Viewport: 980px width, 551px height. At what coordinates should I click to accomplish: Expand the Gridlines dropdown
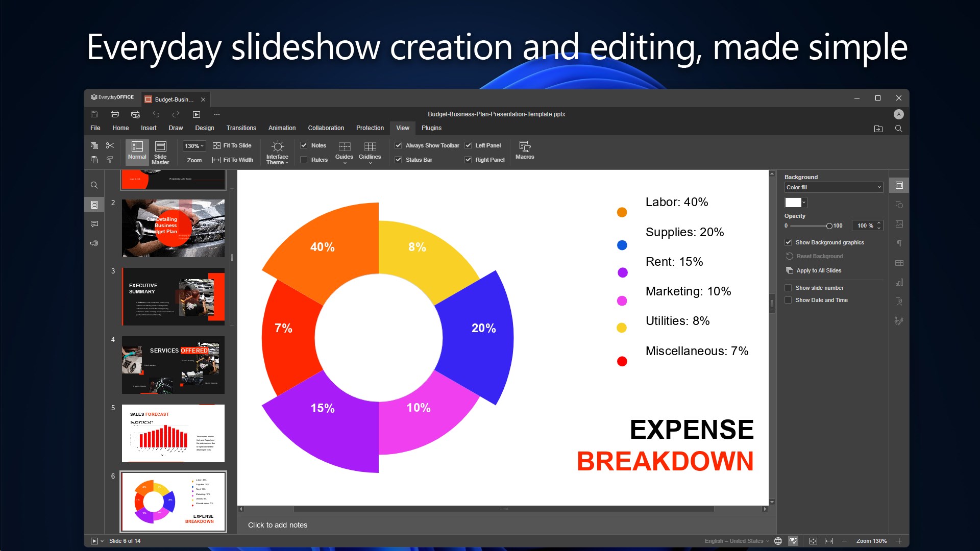[370, 153]
